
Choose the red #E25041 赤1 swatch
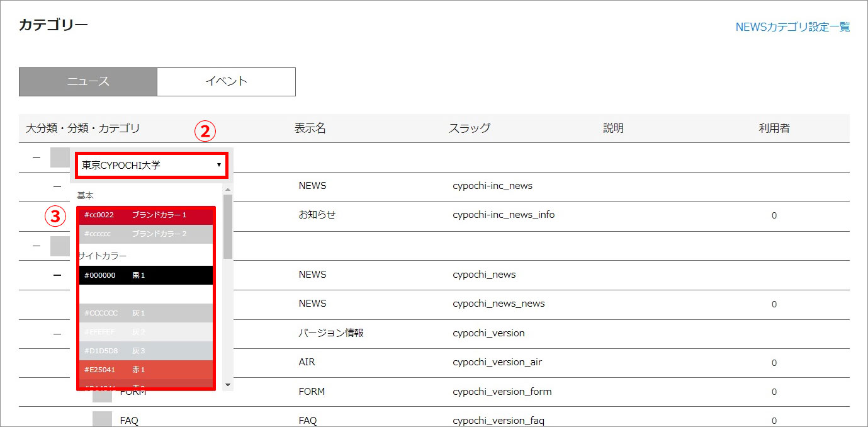tap(146, 370)
